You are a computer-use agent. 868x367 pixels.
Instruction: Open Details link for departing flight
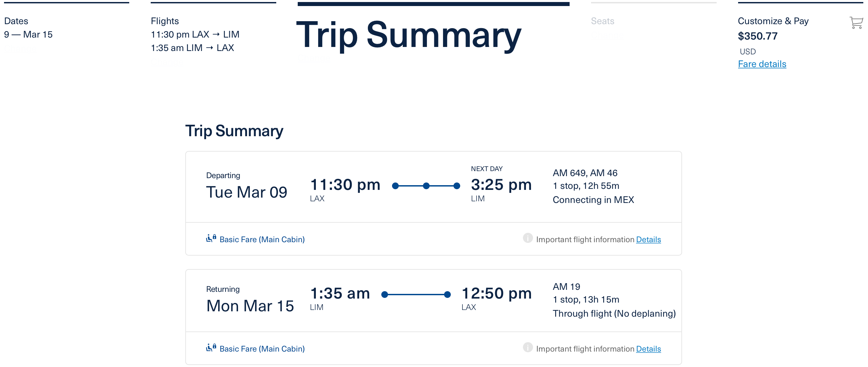[648, 240]
